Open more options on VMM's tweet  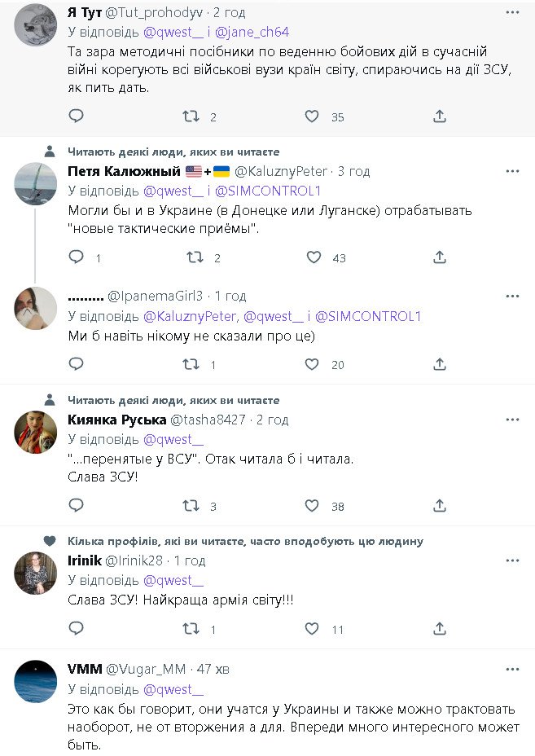(512, 670)
